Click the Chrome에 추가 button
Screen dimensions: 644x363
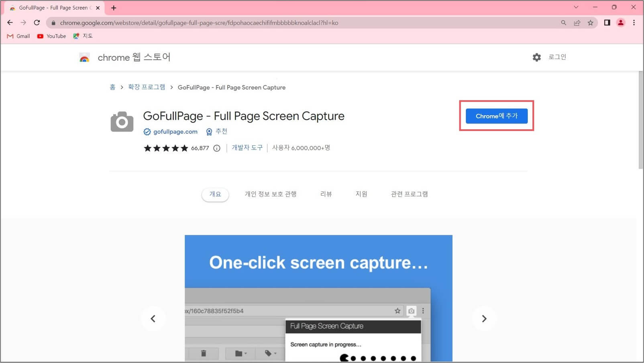(497, 116)
